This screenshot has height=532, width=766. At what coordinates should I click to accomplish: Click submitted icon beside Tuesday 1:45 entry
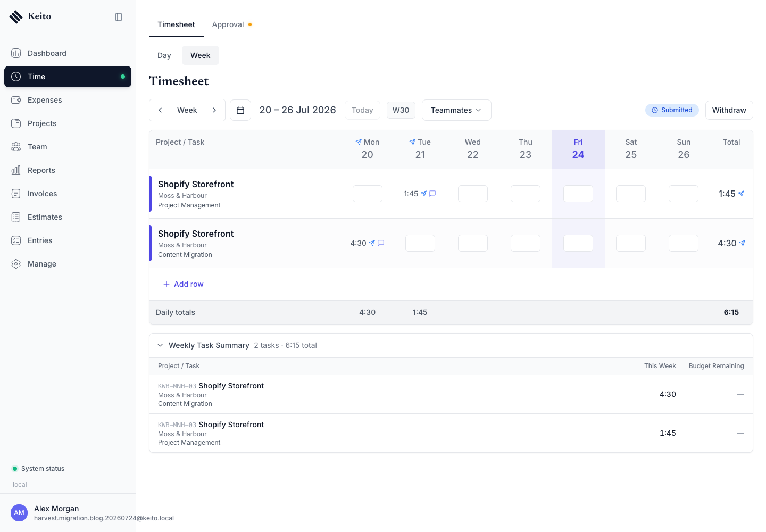click(x=423, y=194)
